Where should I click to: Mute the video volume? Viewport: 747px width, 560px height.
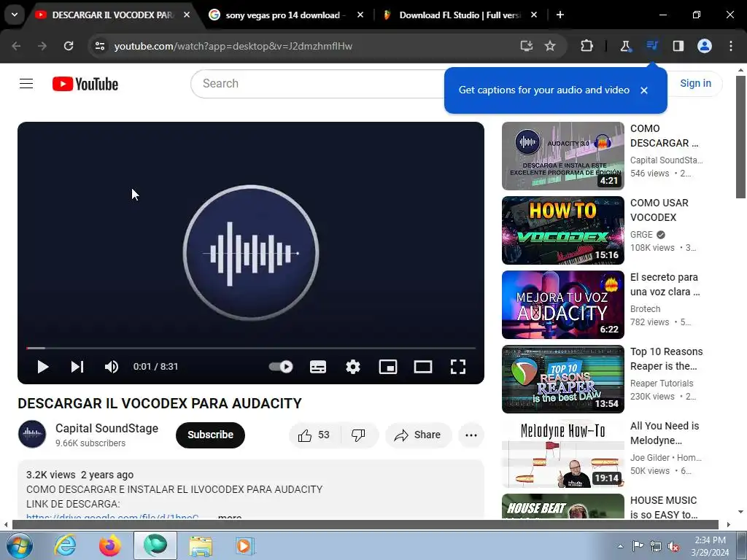coord(112,367)
